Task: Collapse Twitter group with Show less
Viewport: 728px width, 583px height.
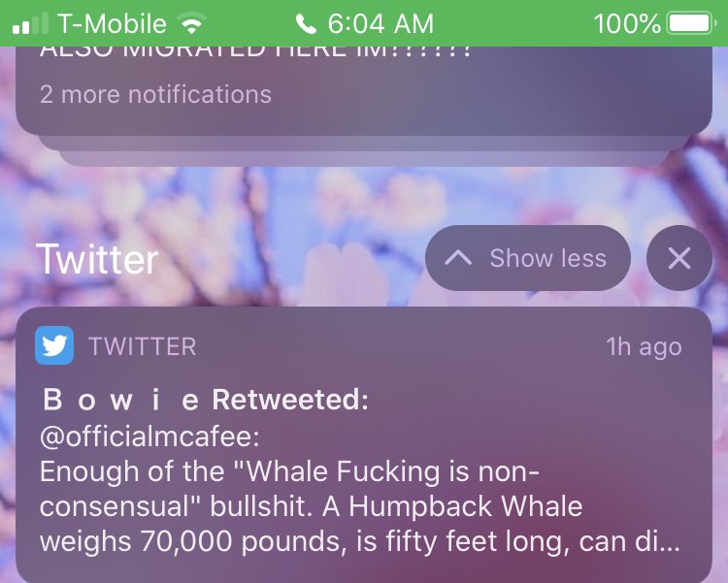Action: 528,258
